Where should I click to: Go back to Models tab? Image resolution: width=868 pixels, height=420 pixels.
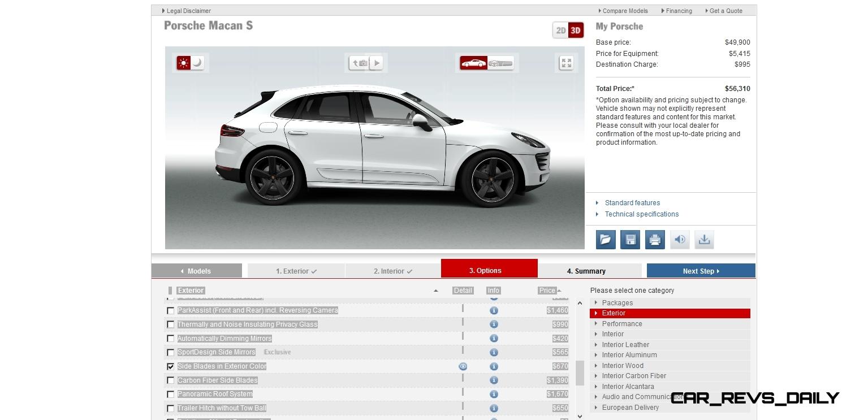point(196,271)
